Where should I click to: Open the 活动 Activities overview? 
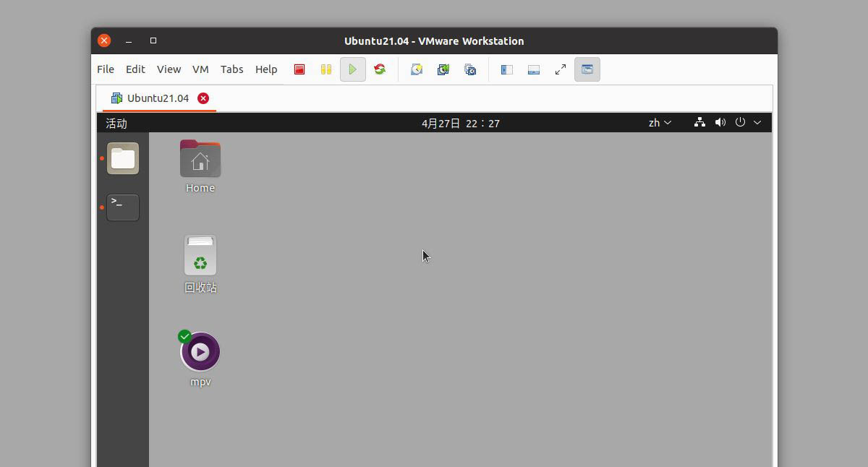coord(116,123)
